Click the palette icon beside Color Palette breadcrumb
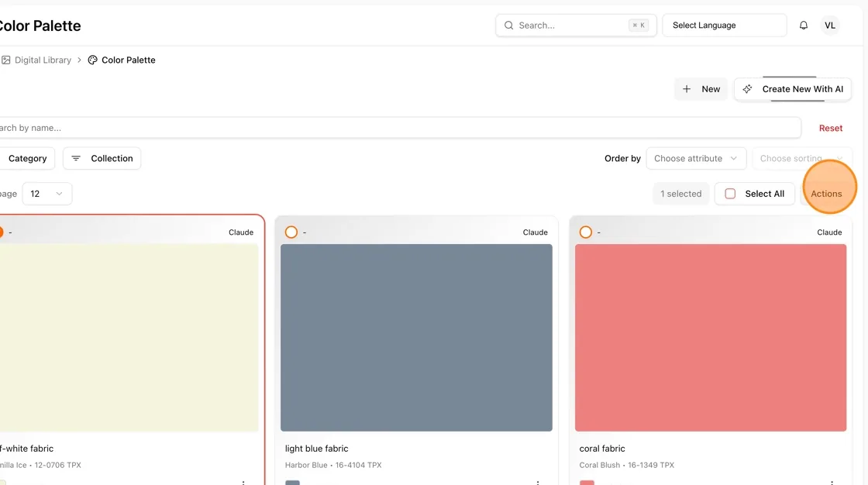Image resolution: width=868 pixels, height=485 pixels. point(92,60)
